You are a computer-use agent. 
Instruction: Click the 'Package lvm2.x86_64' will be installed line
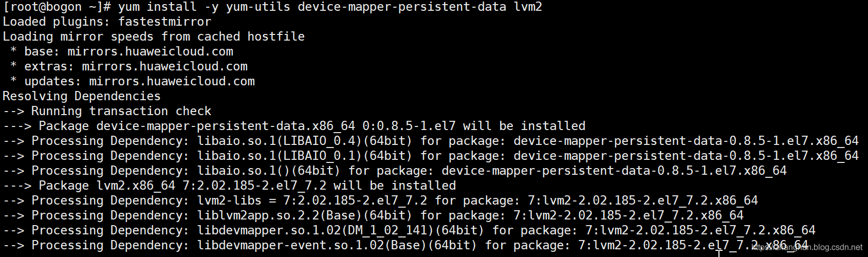coord(247,186)
